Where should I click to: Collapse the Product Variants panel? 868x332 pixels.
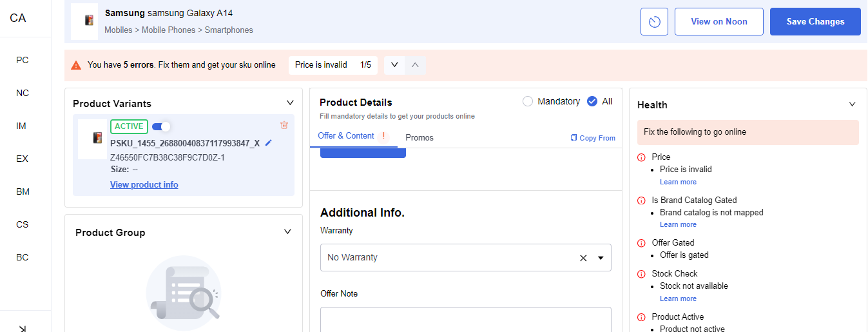point(290,103)
